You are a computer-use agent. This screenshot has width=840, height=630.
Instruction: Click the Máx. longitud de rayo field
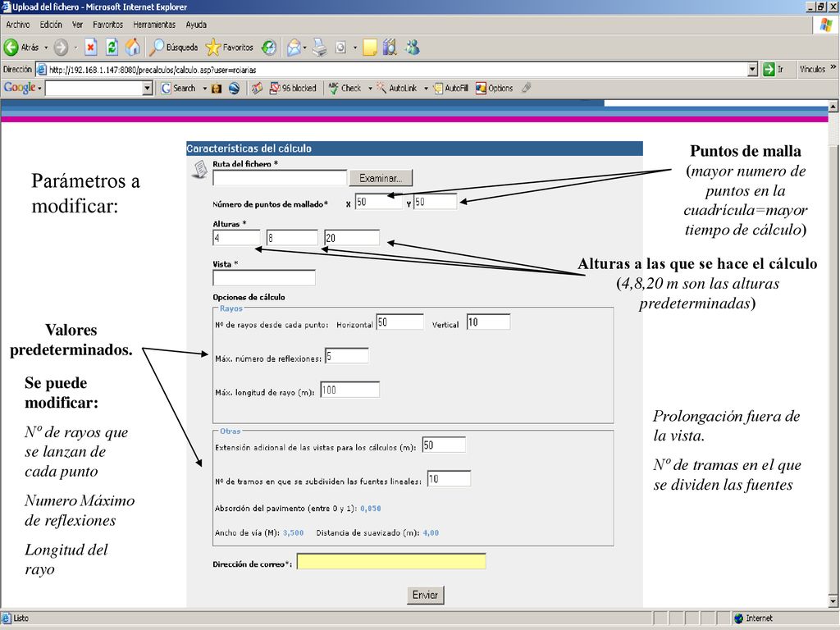[x=350, y=390]
